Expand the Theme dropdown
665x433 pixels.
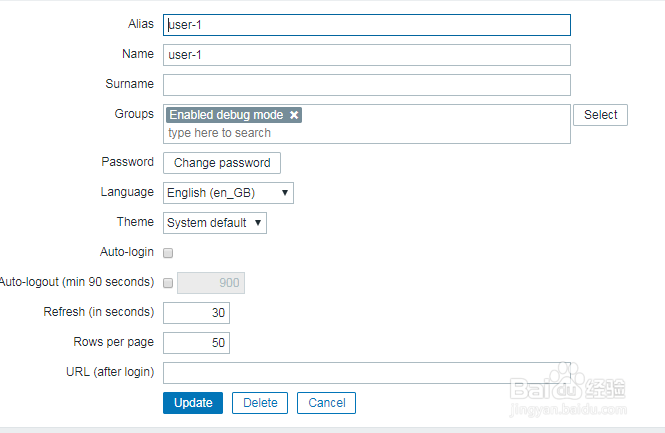[215, 223]
